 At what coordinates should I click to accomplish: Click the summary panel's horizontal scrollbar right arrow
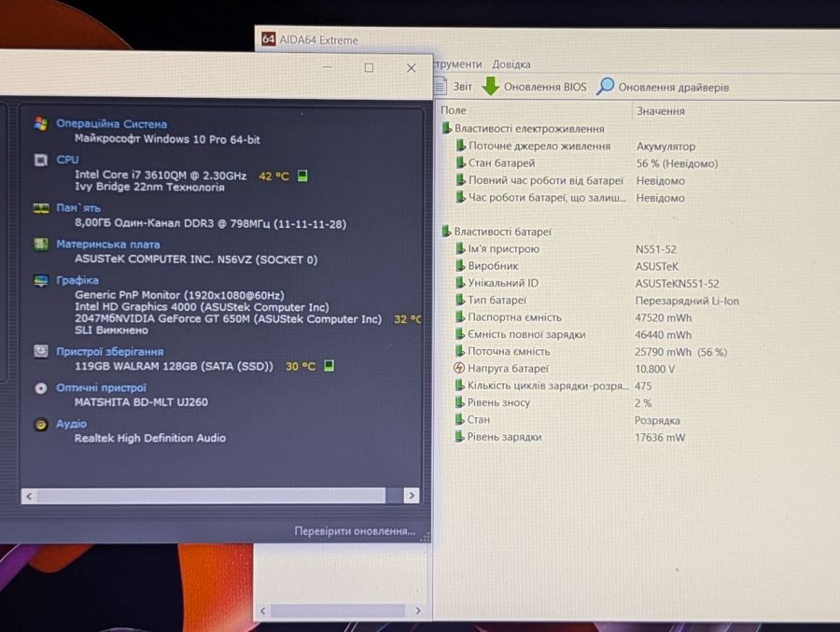[412, 496]
